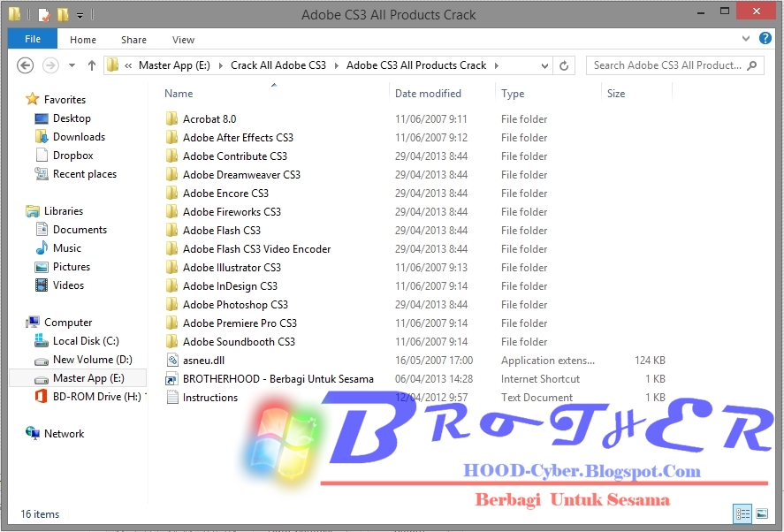Select the Adobe Fireworks CS3 folder icon
This screenshot has height=532, width=784.
click(171, 211)
